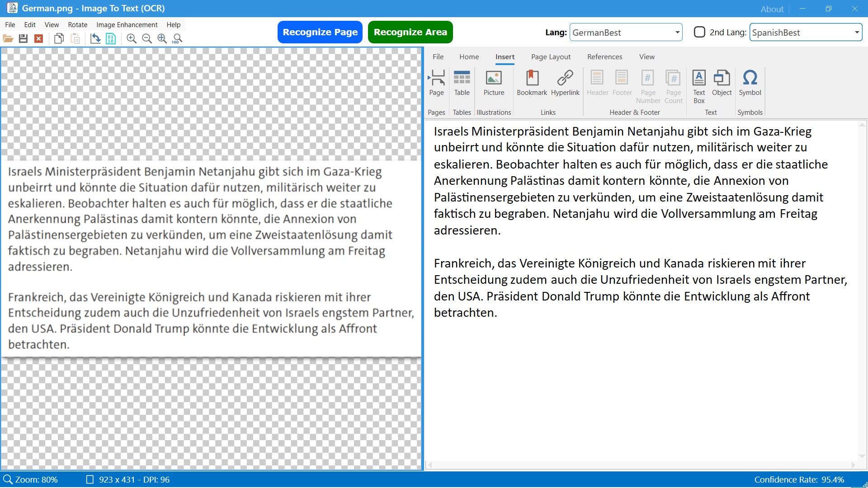Click the Recognize Area button
This screenshot has width=868, height=488.
pos(410,32)
